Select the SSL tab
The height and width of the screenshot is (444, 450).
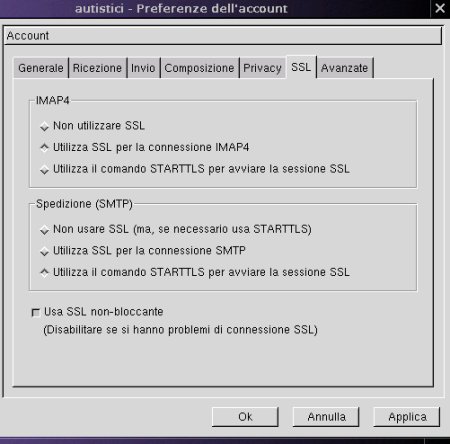[x=301, y=67]
